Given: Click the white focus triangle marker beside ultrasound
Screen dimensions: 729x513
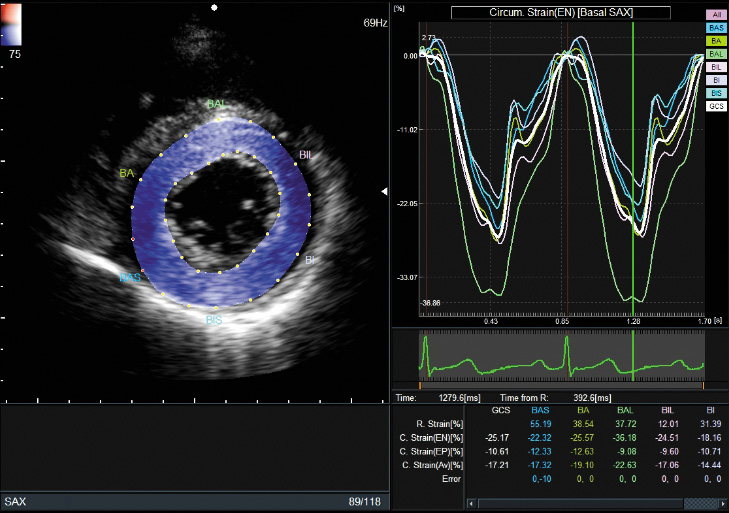Looking at the screenshot, I should click(387, 190).
